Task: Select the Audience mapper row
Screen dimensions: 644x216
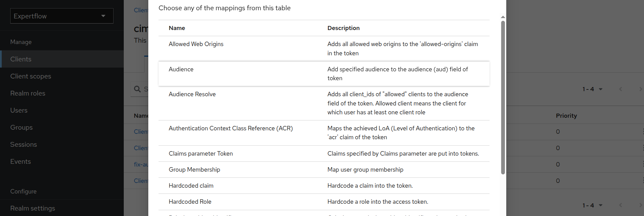Action: click(181, 69)
